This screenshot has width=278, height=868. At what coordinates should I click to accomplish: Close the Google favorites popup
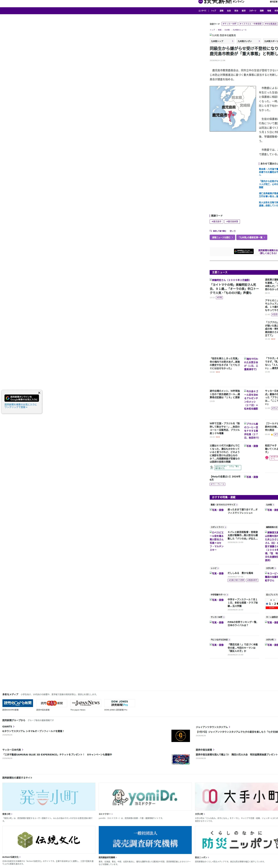click(39, 393)
